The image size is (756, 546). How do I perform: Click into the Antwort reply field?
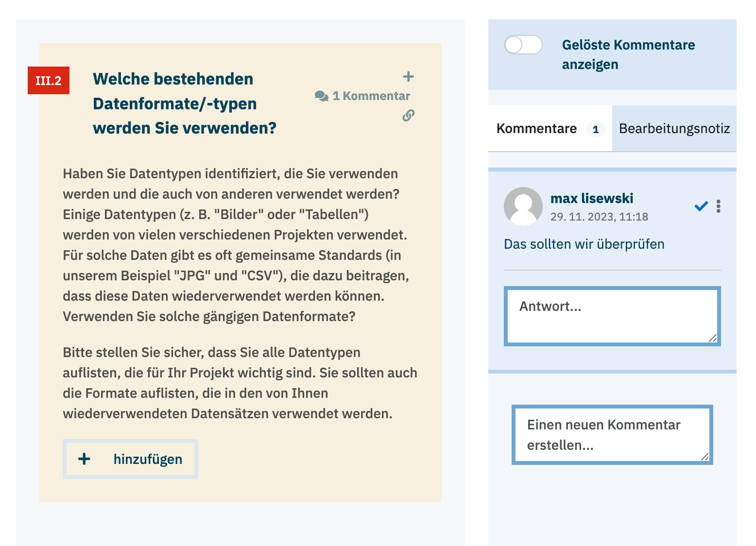pos(611,316)
